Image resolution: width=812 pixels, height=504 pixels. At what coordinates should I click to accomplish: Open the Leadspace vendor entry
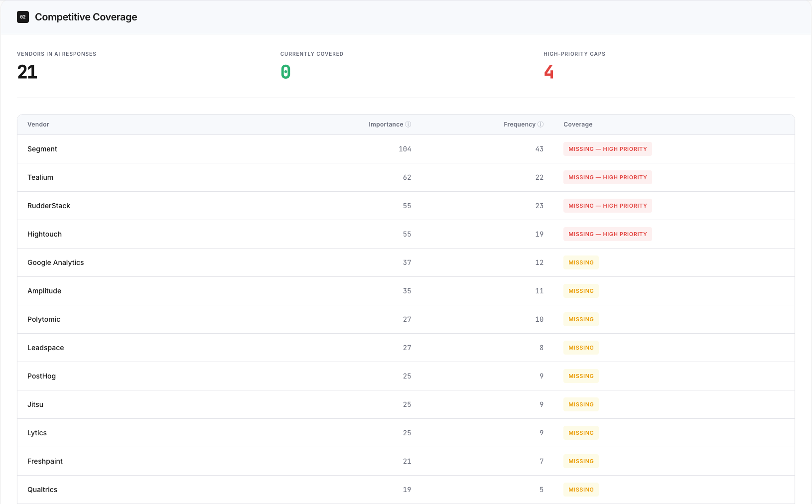pyautogui.click(x=46, y=348)
